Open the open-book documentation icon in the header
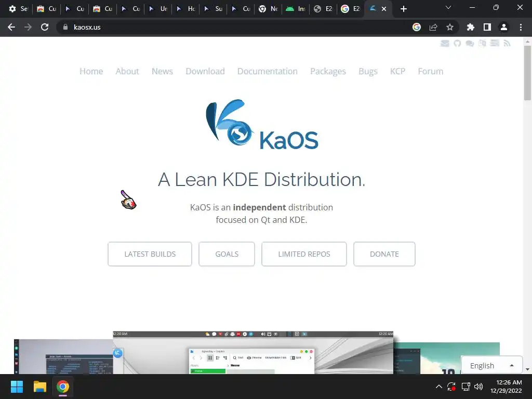The height and width of the screenshot is (399, 532). tap(482, 43)
